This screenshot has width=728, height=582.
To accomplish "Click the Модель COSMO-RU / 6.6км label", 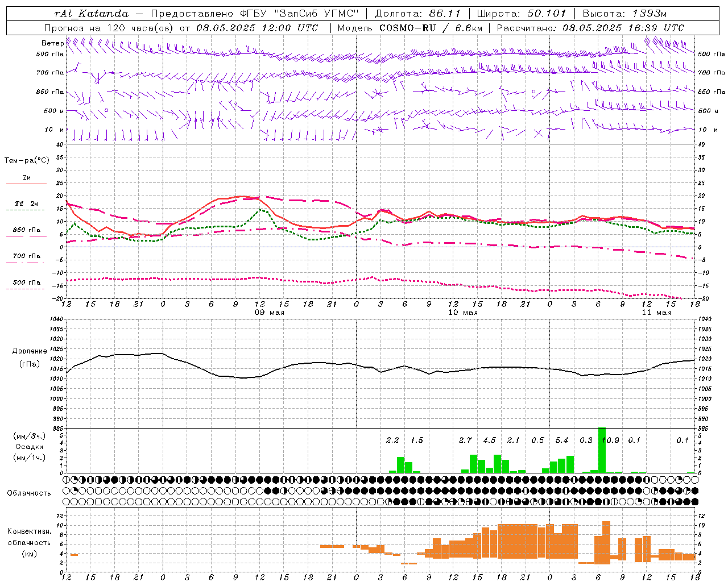I will point(410,28).
